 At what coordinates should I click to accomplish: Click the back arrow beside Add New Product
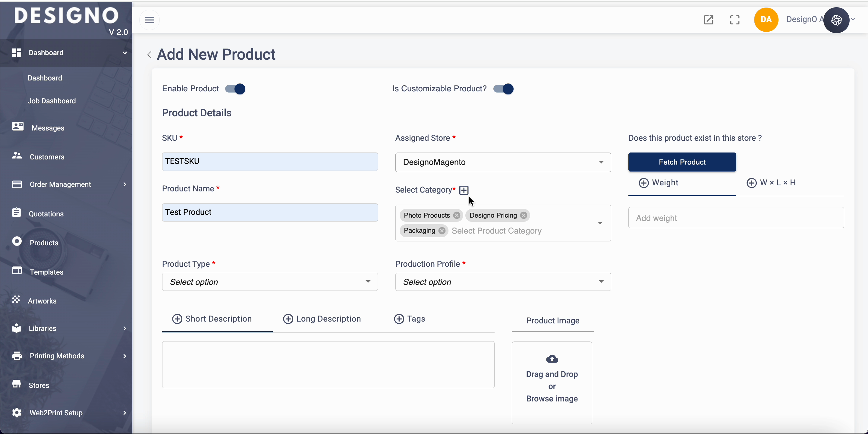[x=149, y=55]
